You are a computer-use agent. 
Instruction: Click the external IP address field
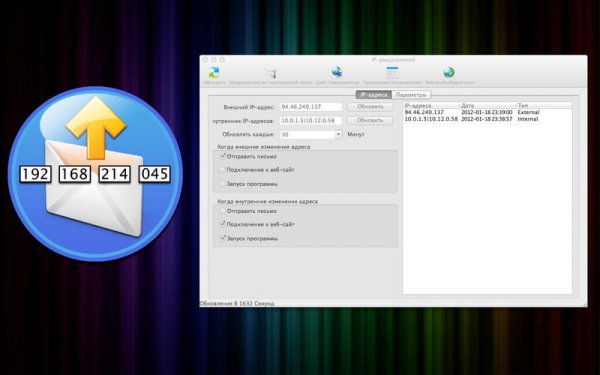(311, 107)
